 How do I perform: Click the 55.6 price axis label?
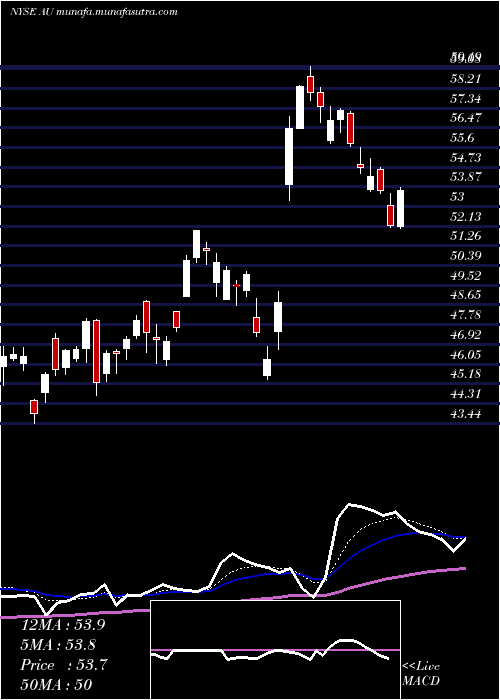(462, 138)
